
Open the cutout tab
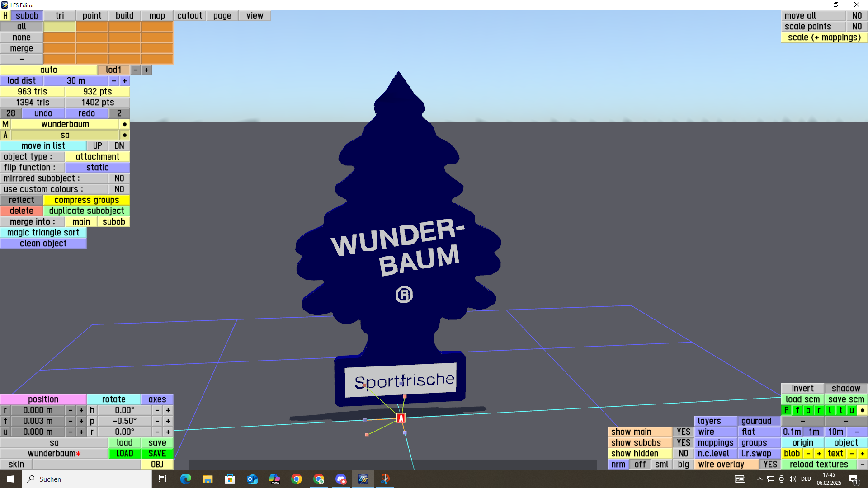(x=189, y=16)
